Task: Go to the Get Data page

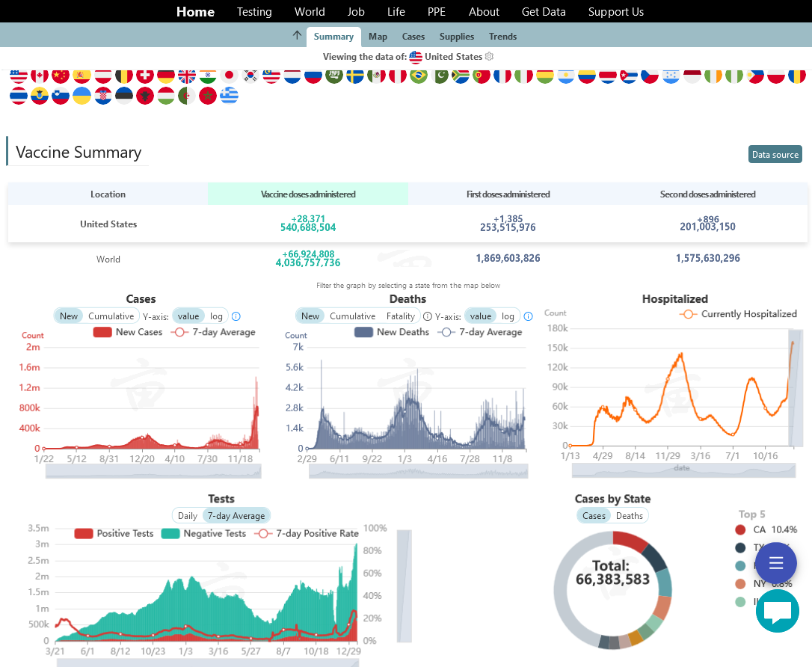Action: [x=544, y=12]
